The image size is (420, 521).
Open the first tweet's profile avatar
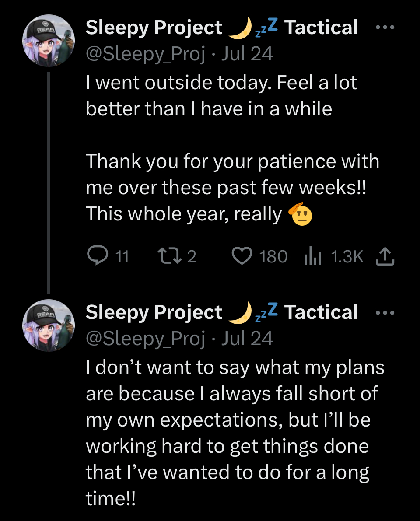click(49, 40)
